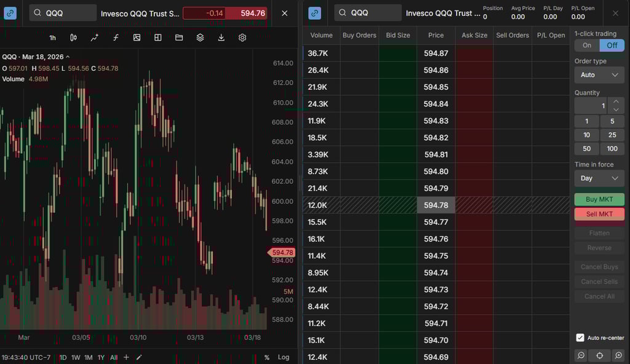Click the pencil edit ranges icon
This screenshot has width=630, height=364.
tap(139, 357)
